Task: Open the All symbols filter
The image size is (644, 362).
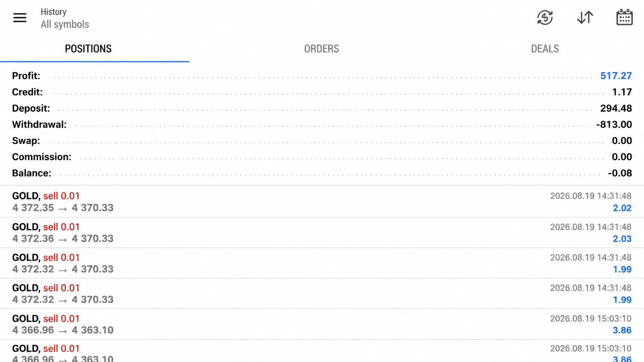Action: [x=65, y=25]
